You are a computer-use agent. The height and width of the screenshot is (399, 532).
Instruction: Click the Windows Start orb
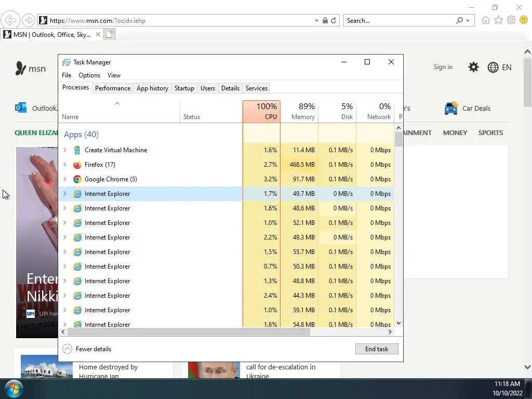(x=14, y=389)
